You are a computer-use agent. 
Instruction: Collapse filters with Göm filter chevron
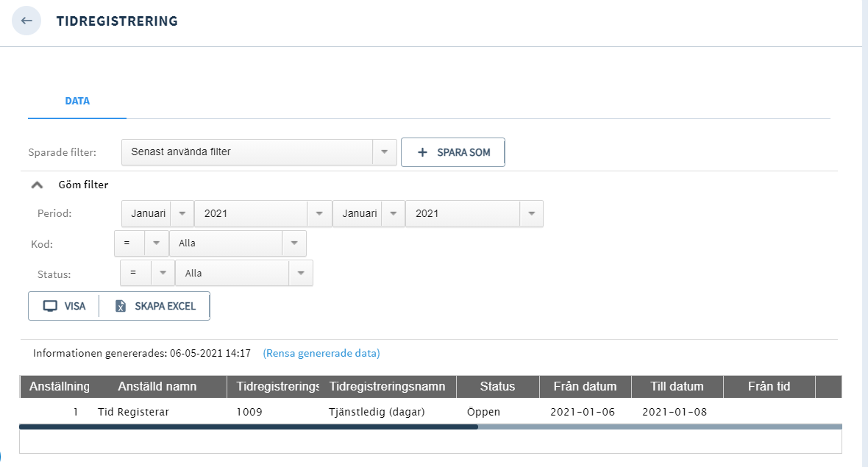point(38,185)
